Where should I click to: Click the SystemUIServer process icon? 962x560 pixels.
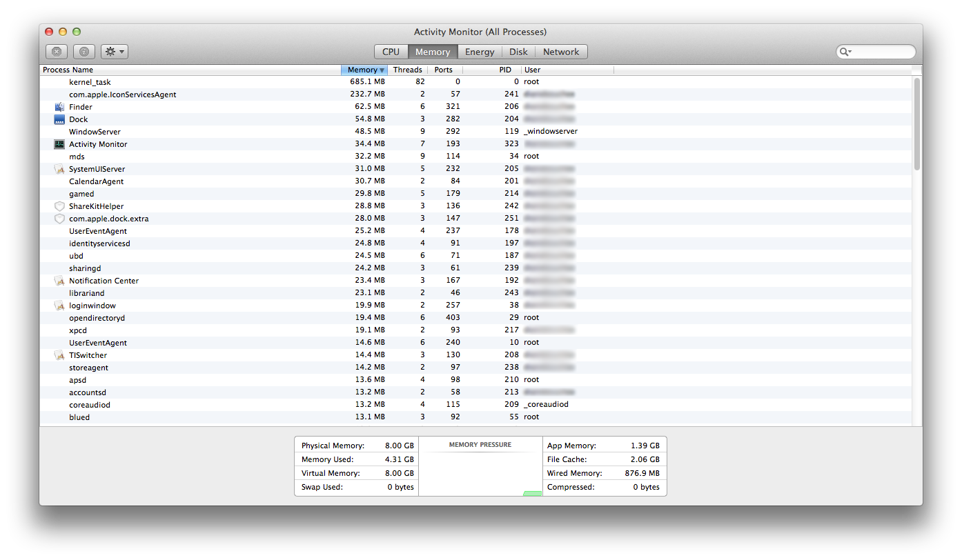[59, 169]
